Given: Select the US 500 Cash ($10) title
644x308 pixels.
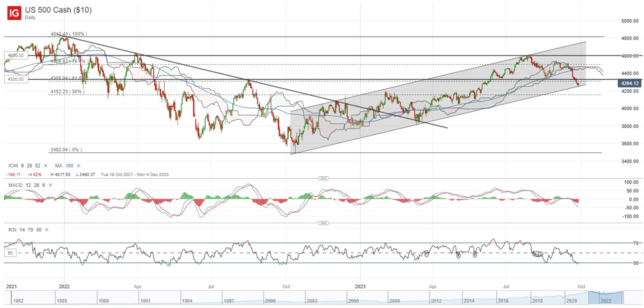Looking at the screenshot, I should [x=58, y=10].
